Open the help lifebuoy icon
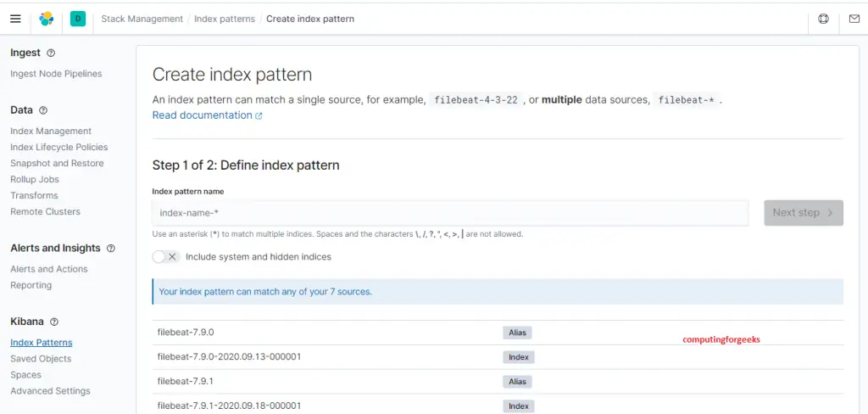Viewport: 868px width, 414px height. click(823, 19)
